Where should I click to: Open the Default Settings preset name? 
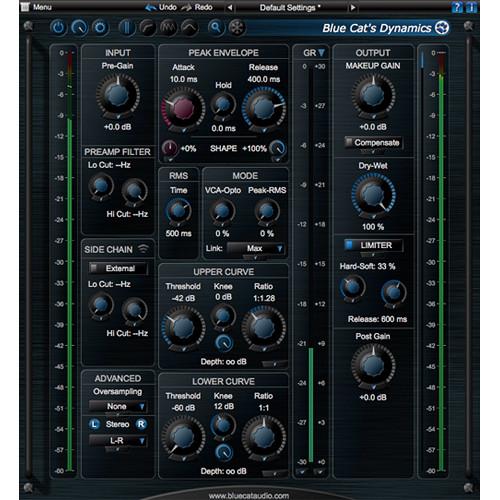coord(290,7)
